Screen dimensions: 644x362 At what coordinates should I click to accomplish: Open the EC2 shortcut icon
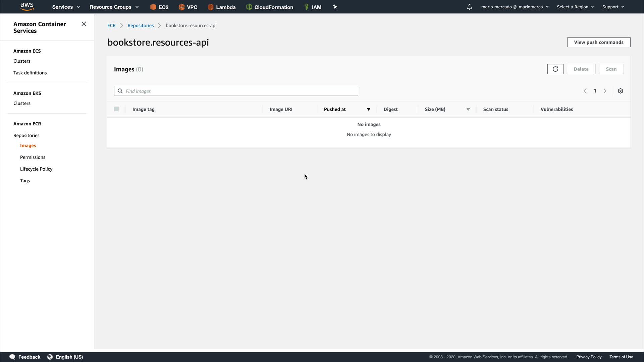(153, 7)
